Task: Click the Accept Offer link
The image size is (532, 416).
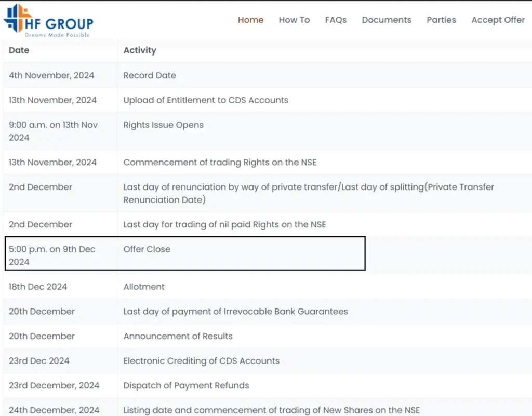Action: click(x=498, y=20)
